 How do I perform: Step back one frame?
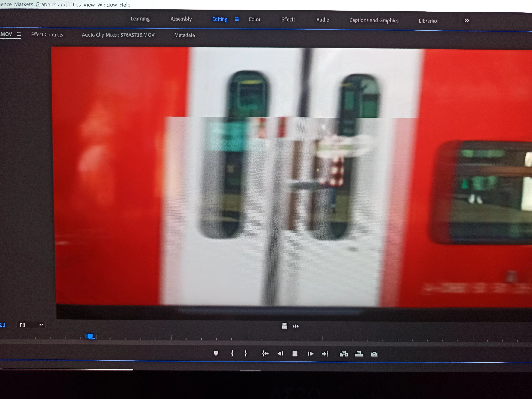(280, 354)
